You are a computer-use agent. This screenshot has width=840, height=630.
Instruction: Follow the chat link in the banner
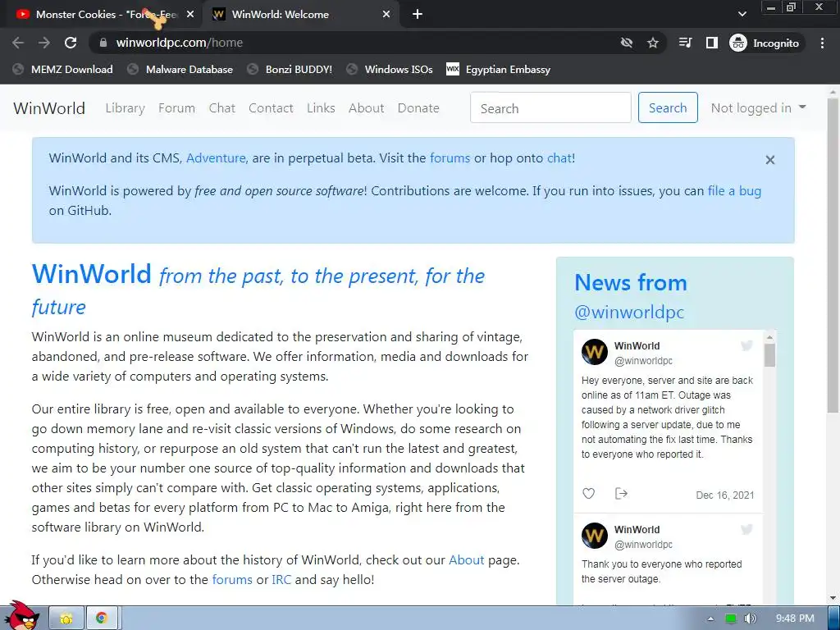(x=559, y=158)
